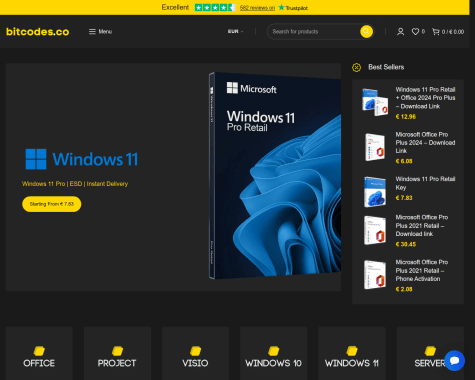Open the SERVER category tile

430,353
